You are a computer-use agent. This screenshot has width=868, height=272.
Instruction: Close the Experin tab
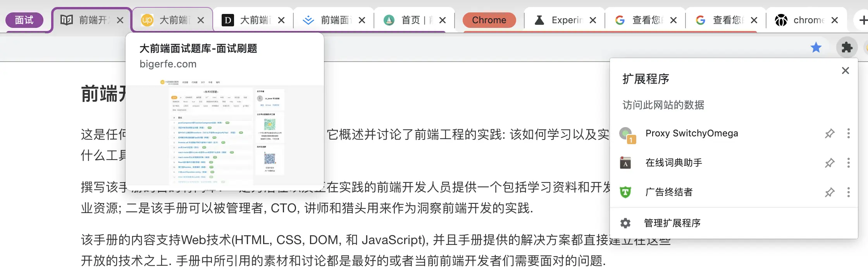click(x=593, y=20)
